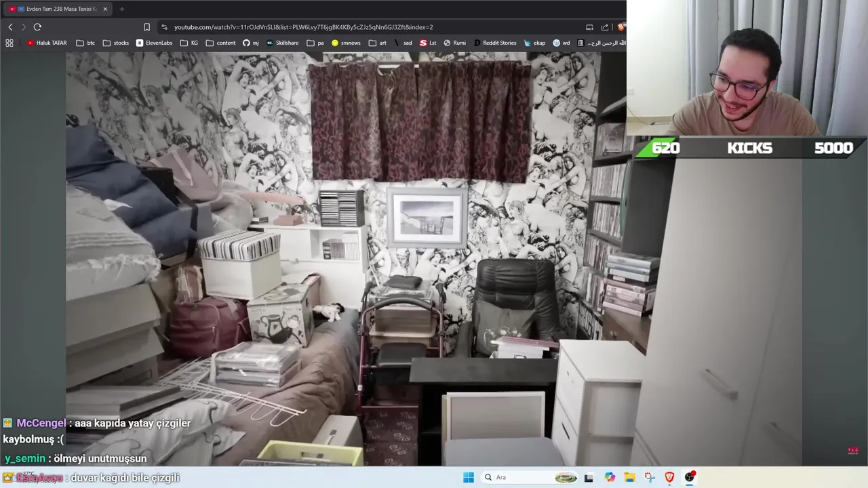Expand the content bookmark folder
Viewport: 868px width, 488px height.
(x=220, y=43)
